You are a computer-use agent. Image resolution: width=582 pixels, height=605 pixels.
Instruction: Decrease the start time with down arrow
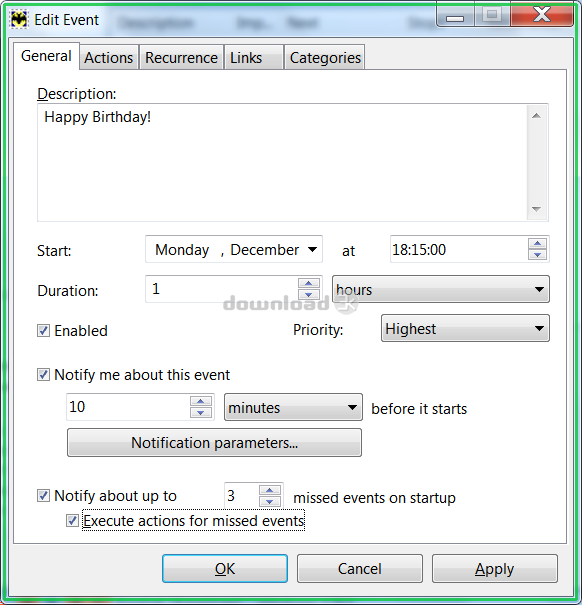(537, 255)
